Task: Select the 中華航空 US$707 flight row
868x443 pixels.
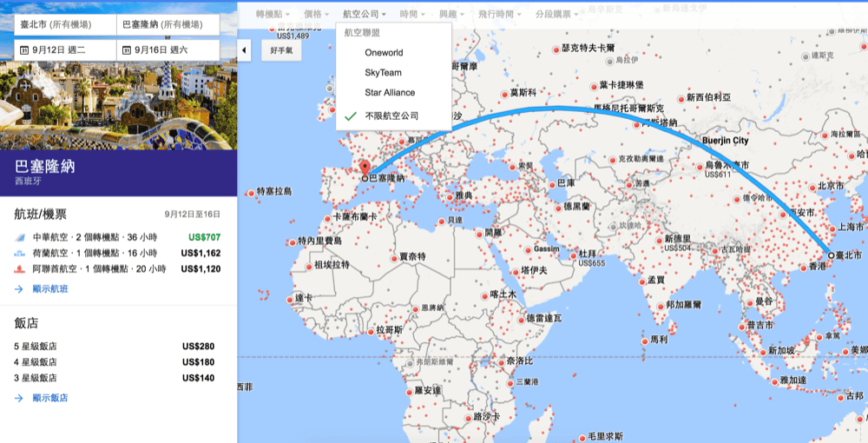Action: [118, 237]
